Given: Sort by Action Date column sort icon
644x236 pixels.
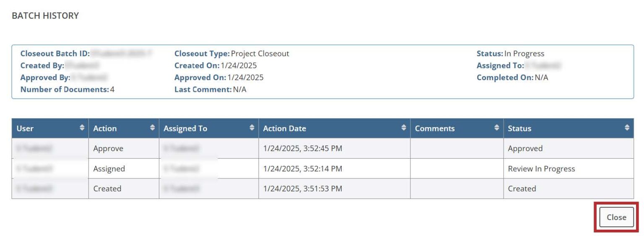Looking at the screenshot, I should coord(404,128).
